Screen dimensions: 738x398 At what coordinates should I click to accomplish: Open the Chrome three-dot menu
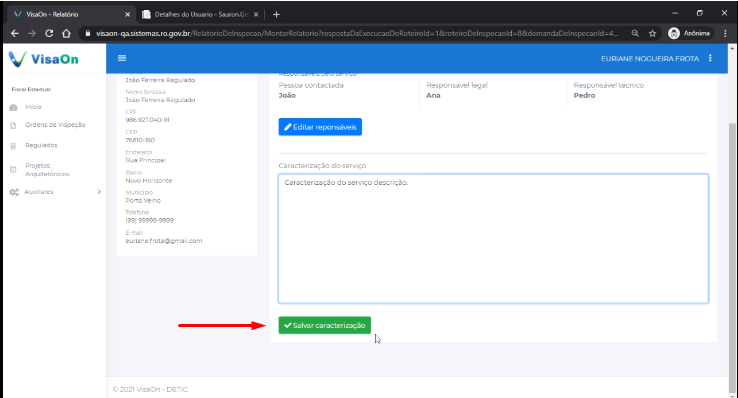[725, 33]
